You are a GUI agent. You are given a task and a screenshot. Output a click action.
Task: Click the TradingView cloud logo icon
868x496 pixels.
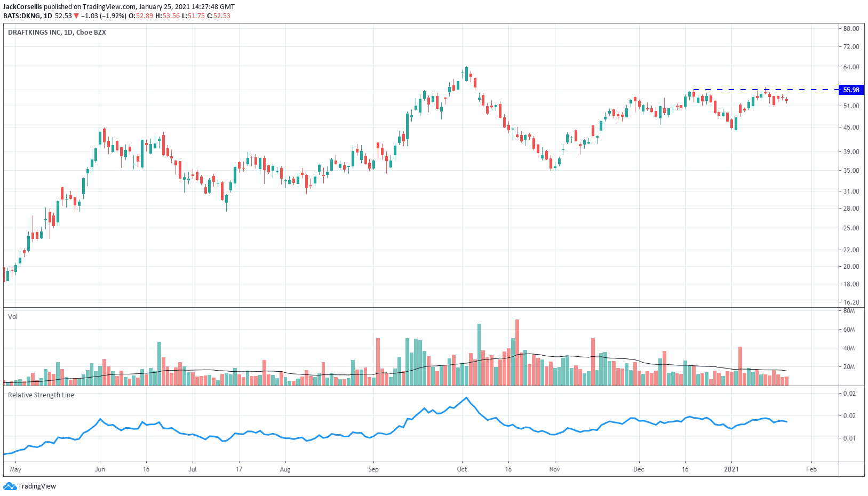(x=10, y=486)
